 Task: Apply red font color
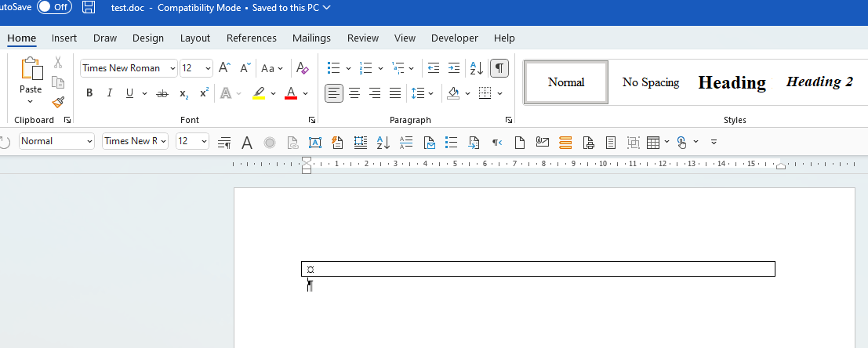pos(291,93)
